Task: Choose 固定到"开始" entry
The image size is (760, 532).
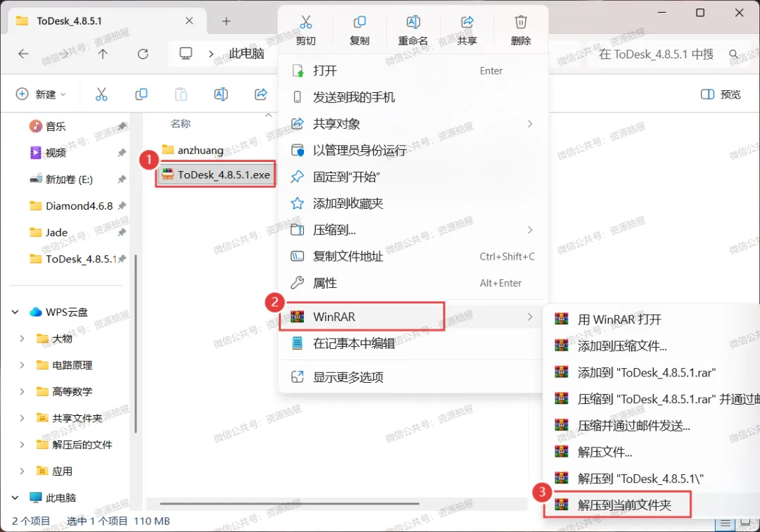Action: (x=413, y=177)
